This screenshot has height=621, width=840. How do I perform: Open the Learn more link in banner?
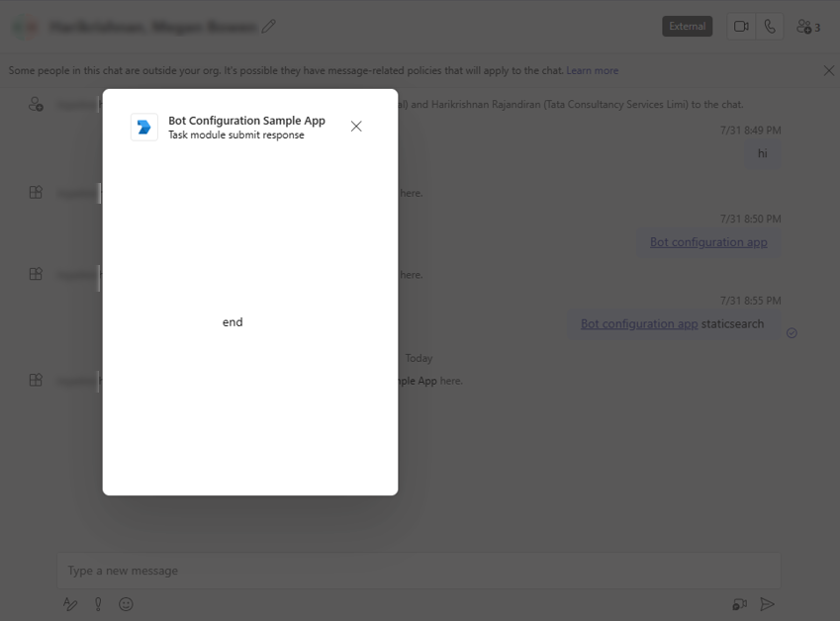[x=592, y=70]
